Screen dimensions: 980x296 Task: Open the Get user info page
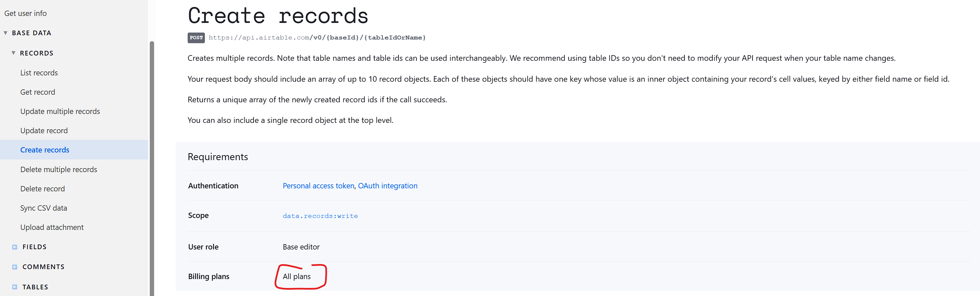click(26, 13)
